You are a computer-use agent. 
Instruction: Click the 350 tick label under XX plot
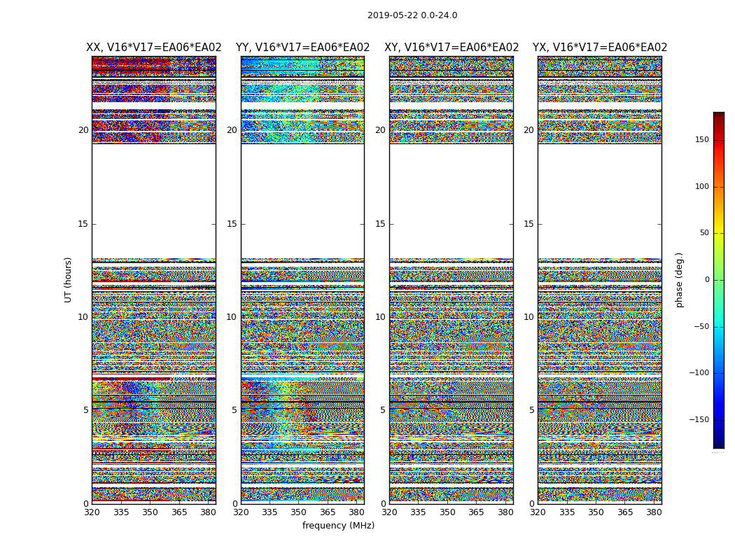click(x=150, y=512)
